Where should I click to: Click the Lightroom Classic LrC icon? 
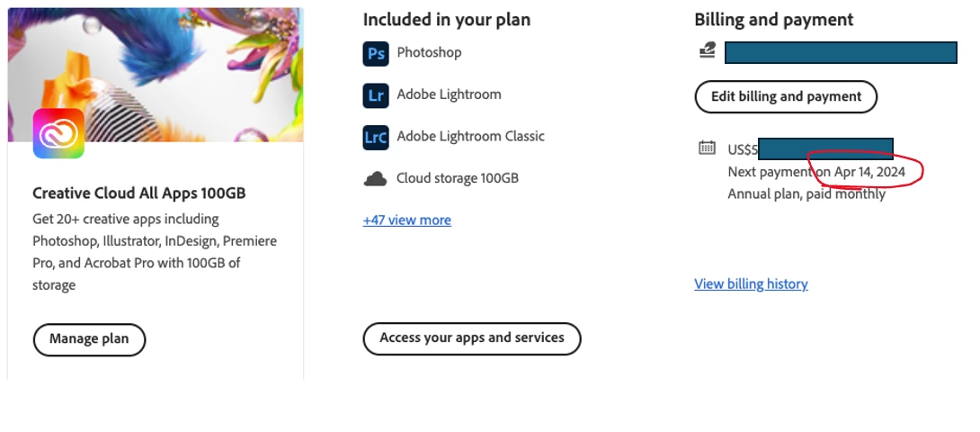point(375,137)
